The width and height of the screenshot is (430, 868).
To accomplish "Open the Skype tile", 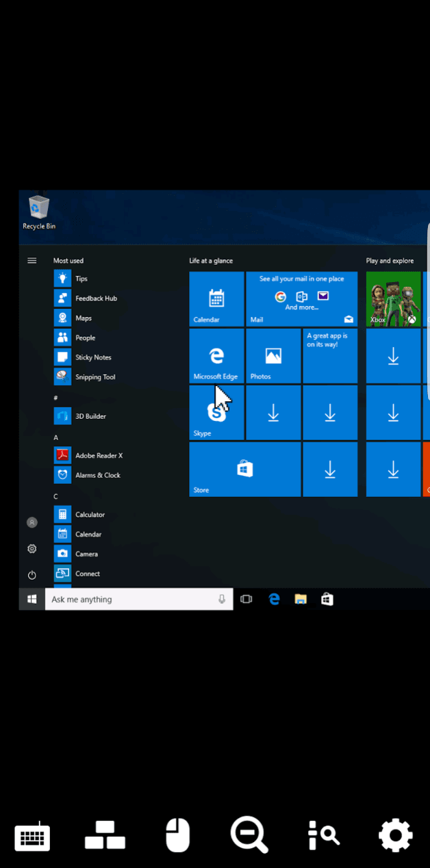I will pyautogui.click(x=216, y=413).
